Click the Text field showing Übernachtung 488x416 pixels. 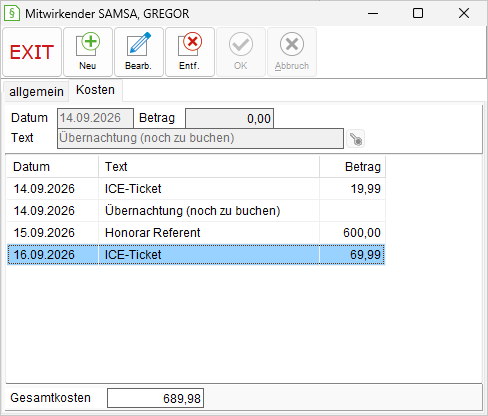click(200, 138)
